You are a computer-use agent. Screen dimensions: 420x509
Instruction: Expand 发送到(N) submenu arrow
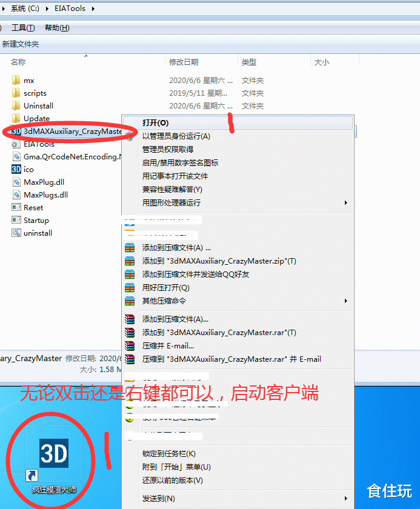pos(346,498)
